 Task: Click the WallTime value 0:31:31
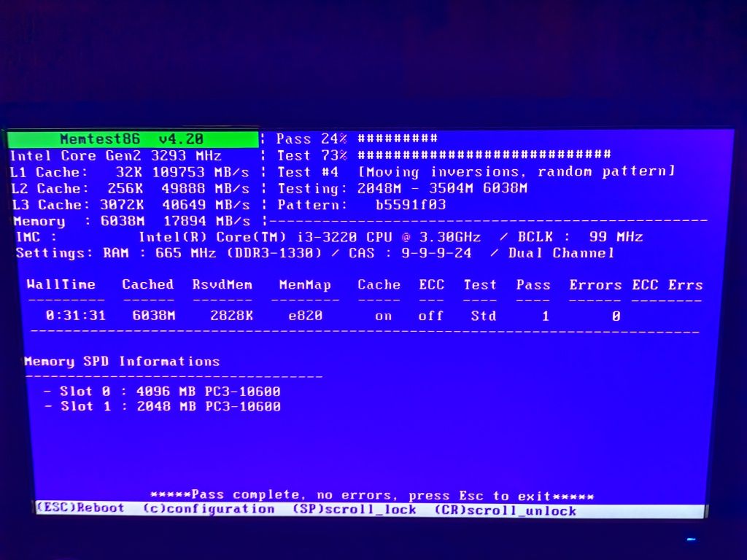click(76, 315)
